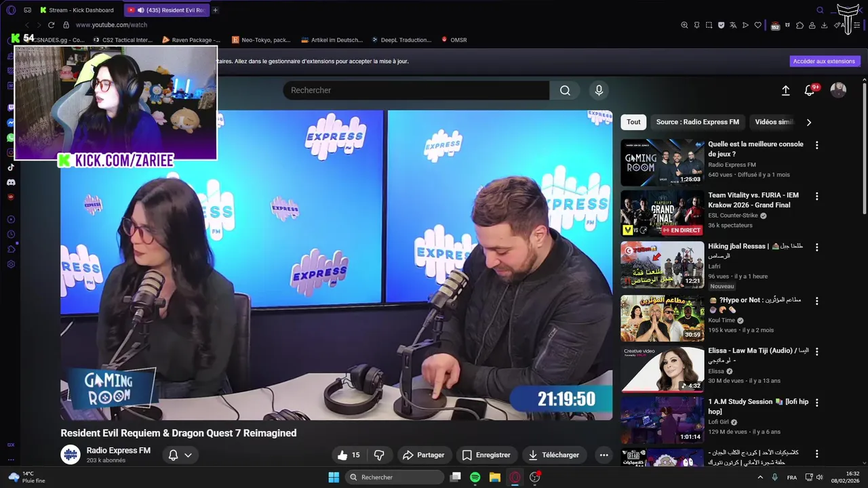
Task: Click the YouTube search magnifier button
Action: [x=565, y=90]
